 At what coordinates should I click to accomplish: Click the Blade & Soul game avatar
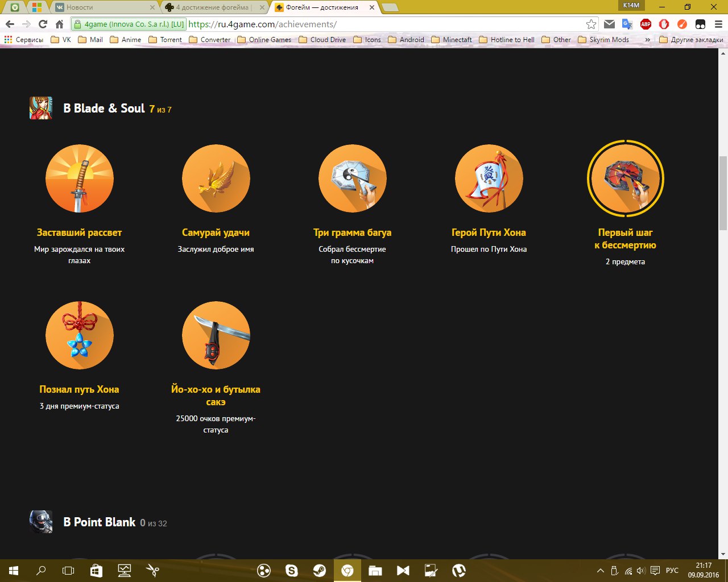41,108
